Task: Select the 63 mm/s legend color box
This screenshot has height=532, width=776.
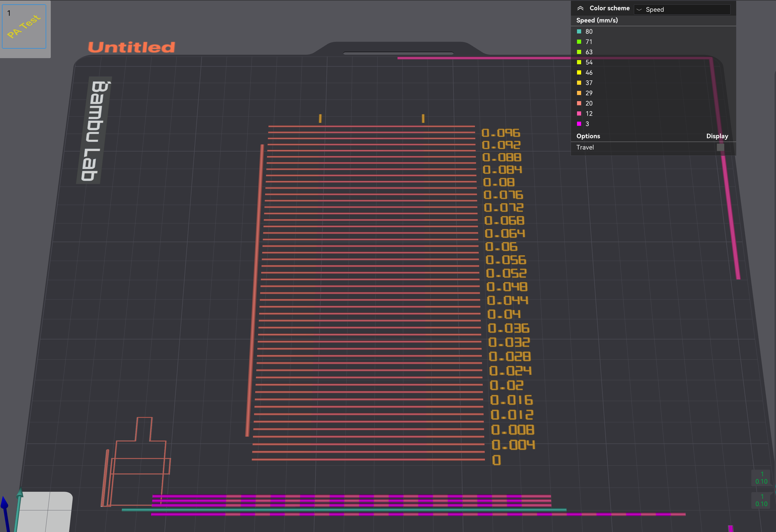Action: (x=579, y=52)
